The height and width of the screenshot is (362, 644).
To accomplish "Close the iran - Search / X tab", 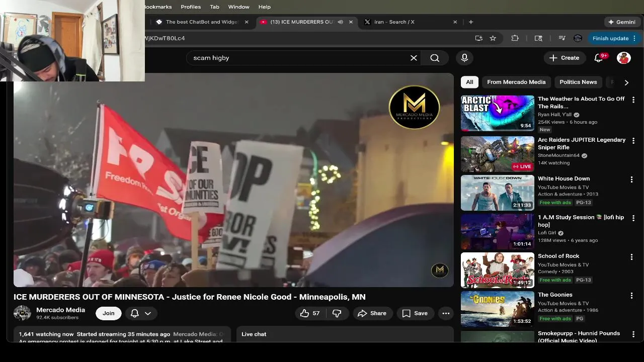I will (x=455, y=22).
